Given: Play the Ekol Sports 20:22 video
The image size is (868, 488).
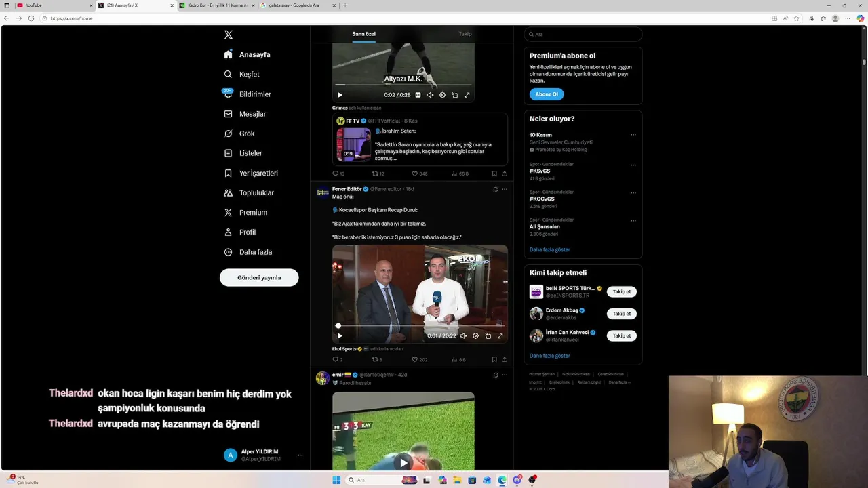Looking at the screenshot, I should (340, 335).
